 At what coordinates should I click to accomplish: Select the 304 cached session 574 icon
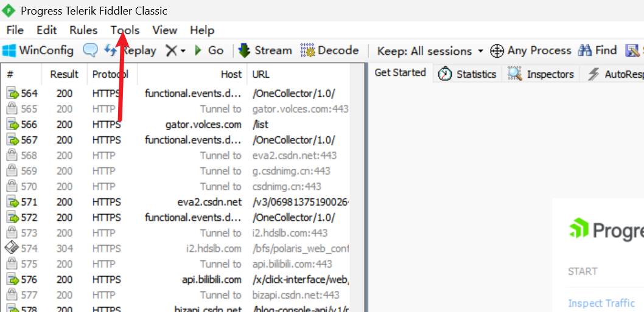(12, 248)
